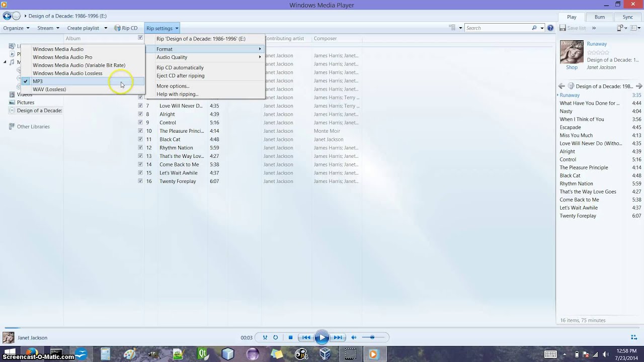Click the Shop link
This screenshot has width=644, height=362.
(x=572, y=67)
